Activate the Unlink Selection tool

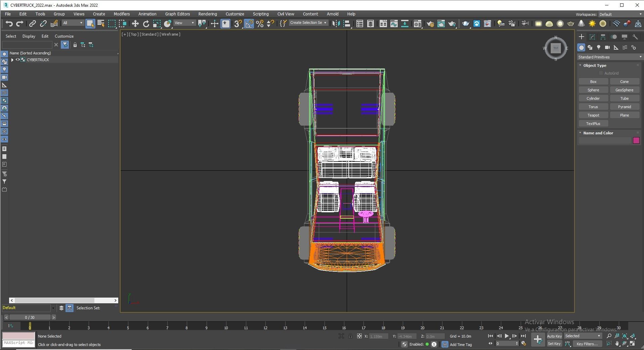click(43, 24)
